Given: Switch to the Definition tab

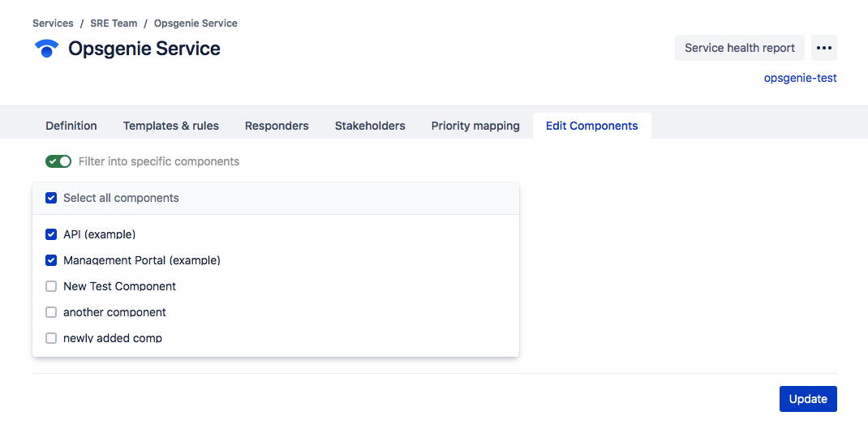Looking at the screenshot, I should [x=71, y=126].
